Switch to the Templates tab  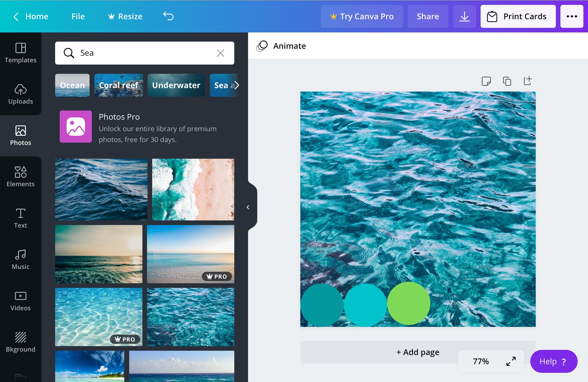(x=20, y=53)
